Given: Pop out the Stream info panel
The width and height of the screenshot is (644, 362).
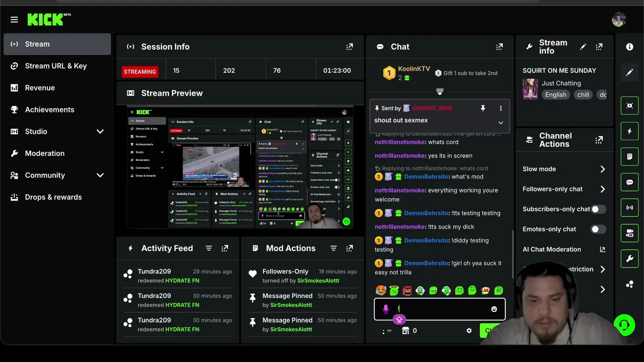Looking at the screenshot, I should pyautogui.click(x=599, y=47).
